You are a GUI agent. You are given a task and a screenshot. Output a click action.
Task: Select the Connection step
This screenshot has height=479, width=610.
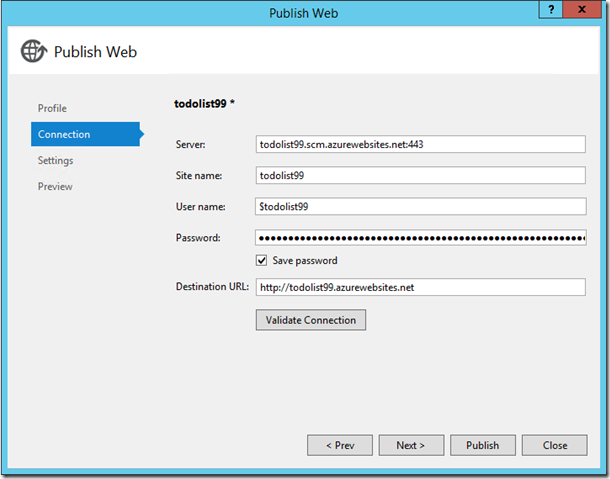point(86,134)
